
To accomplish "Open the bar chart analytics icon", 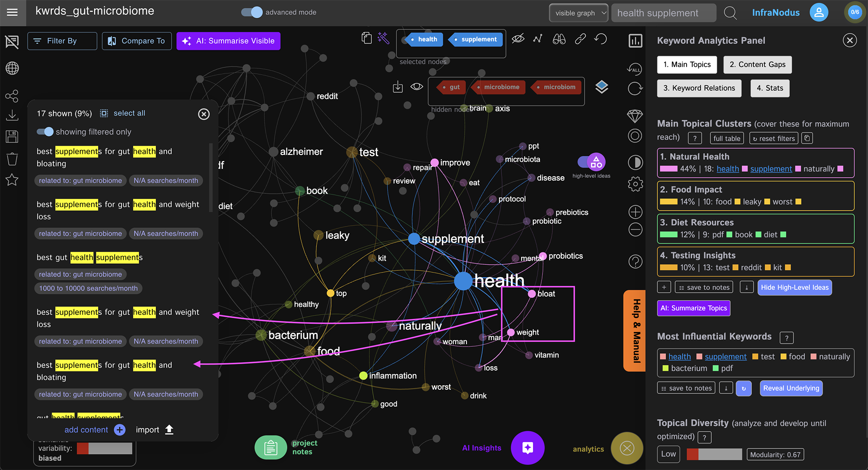I will click(635, 41).
